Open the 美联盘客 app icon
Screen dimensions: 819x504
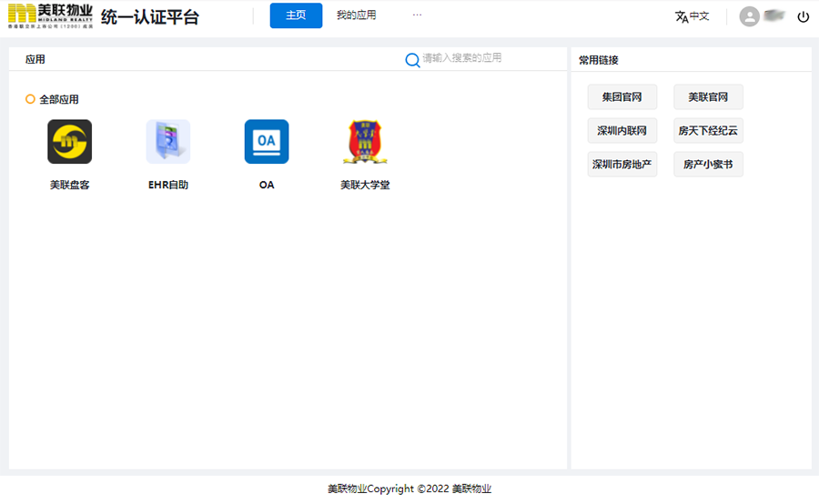pos(69,142)
